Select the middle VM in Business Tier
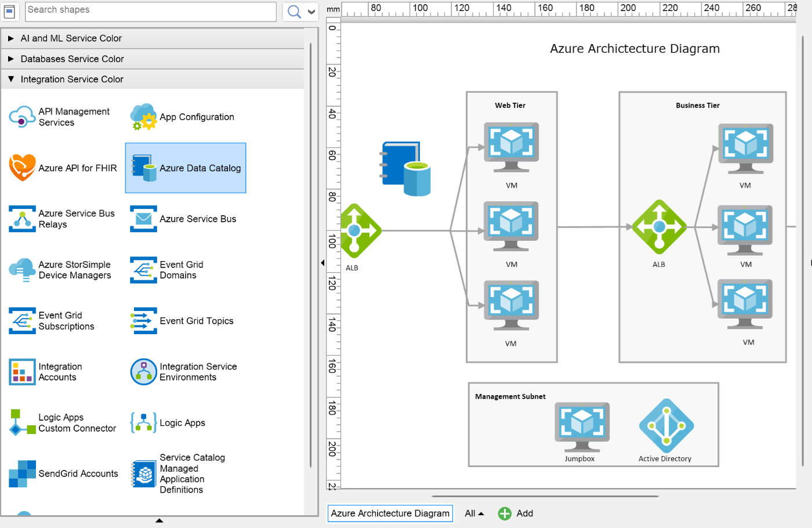812x528 pixels. click(x=745, y=230)
